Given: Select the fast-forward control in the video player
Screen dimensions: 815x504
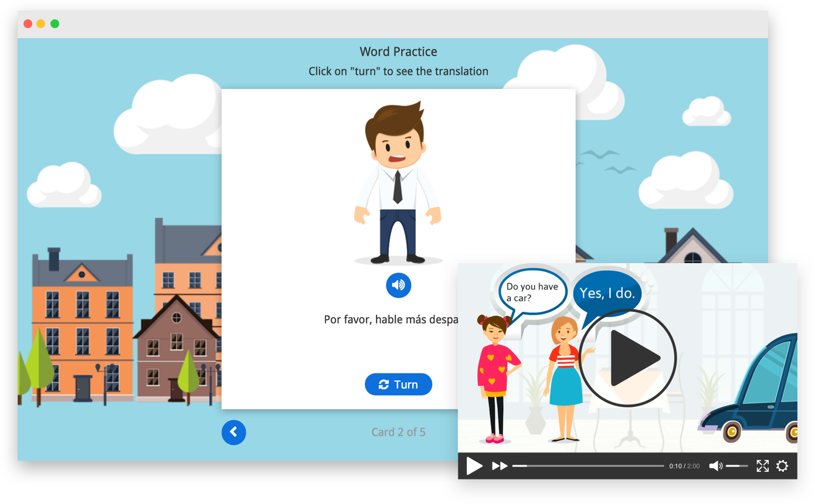Looking at the screenshot, I should [x=499, y=466].
